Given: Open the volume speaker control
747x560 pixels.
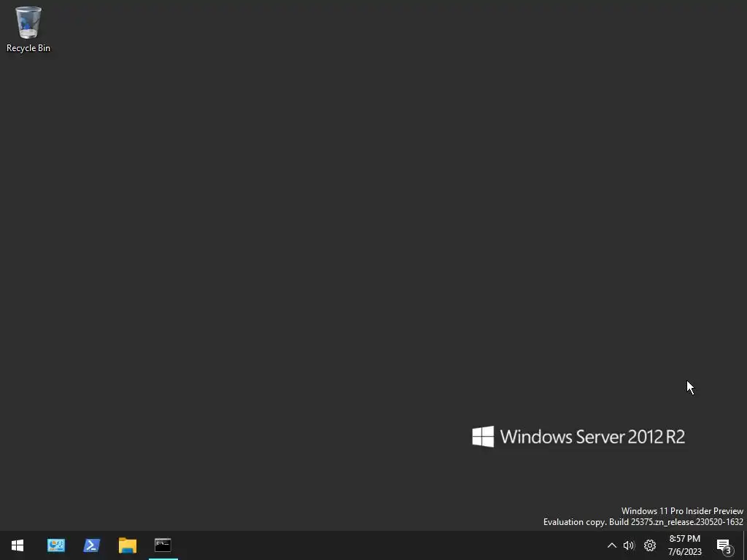Looking at the screenshot, I should 629,545.
